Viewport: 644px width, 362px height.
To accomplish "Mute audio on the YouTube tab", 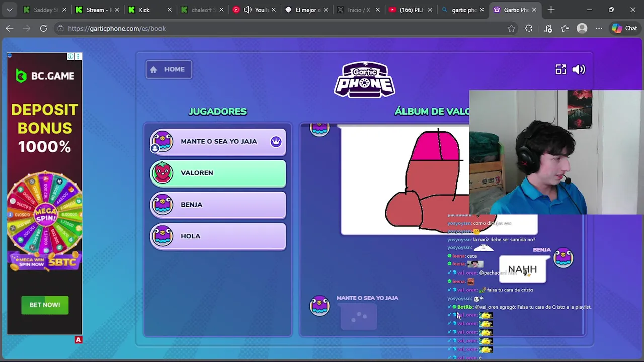I will [x=248, y=10].
